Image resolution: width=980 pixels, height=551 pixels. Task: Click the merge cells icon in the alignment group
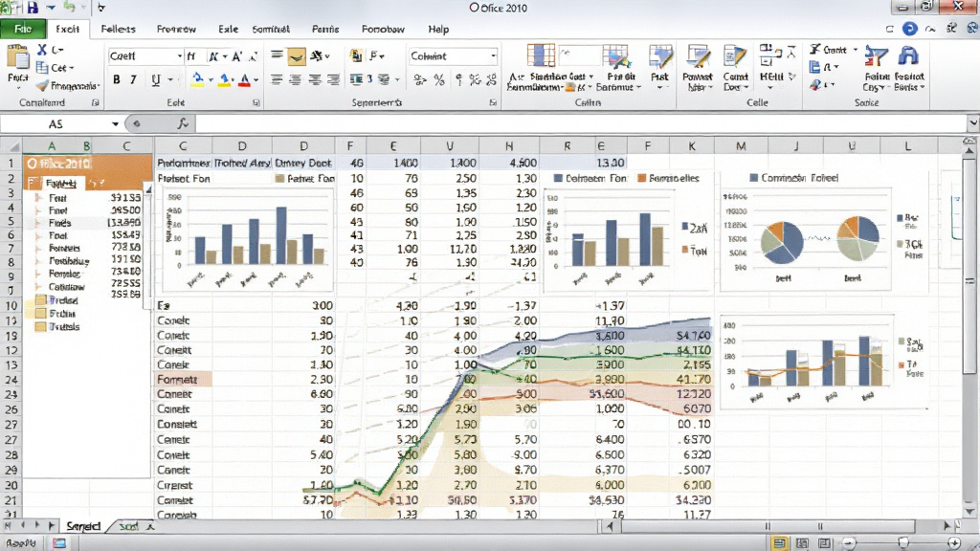(356, 79)
